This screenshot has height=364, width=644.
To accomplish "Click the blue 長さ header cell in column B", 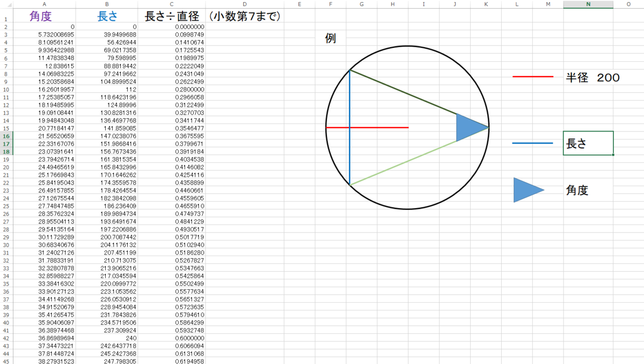I will pyautogui.click(x=106, y=16).
